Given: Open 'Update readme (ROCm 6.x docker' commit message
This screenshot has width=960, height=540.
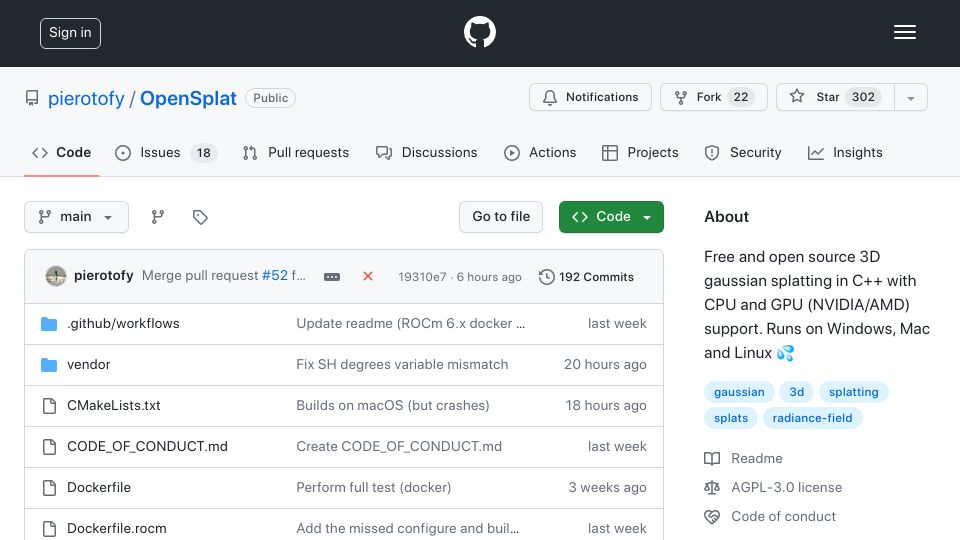Looking at the screenshot, I should 410,323.
